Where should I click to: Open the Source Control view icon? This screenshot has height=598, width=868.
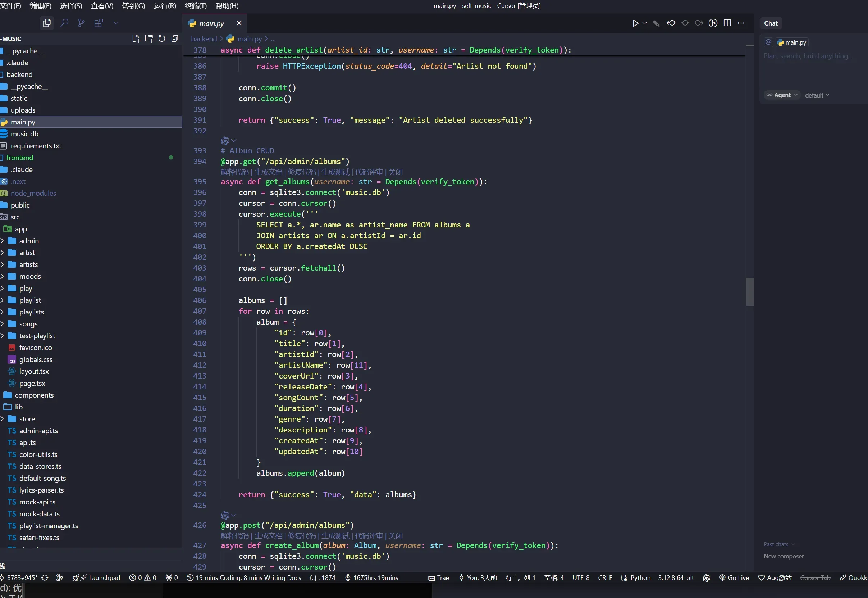click(81, 23)
